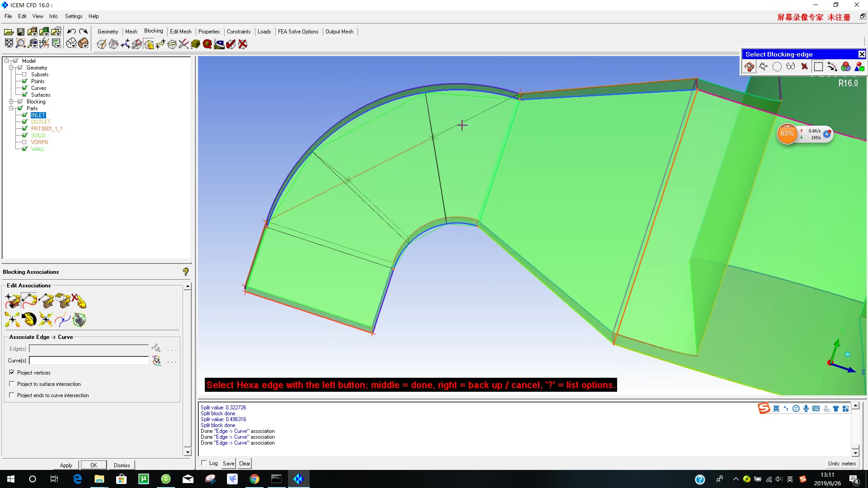The height and width of the screenshot is (488, 868).
Task: Open the Settings menu
Action: click(x=73, y=16)
